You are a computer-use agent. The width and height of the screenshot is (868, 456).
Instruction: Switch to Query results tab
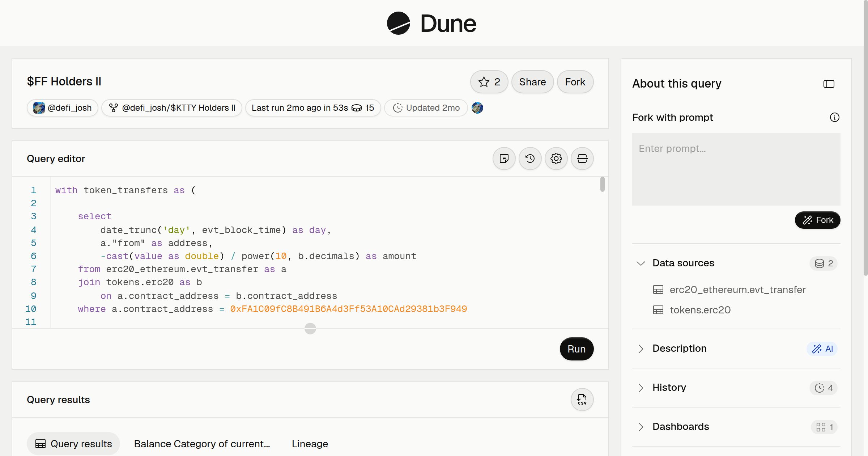[73, 444]
